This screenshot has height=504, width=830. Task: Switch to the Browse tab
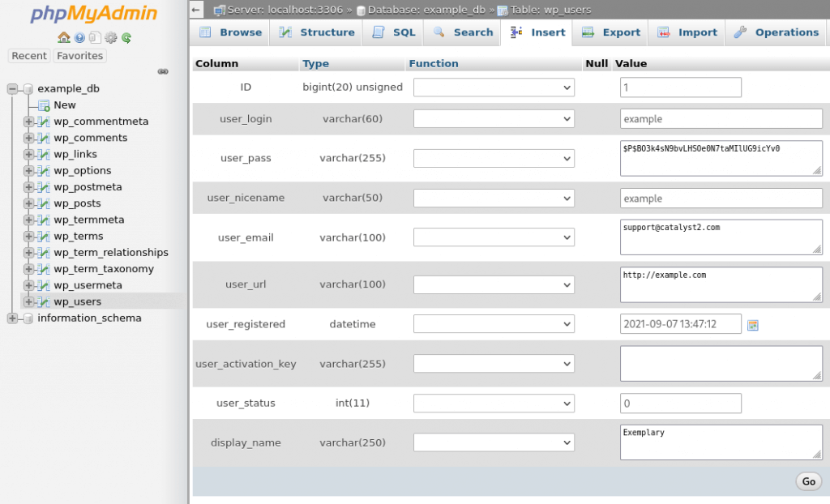(x=230, y=32)
